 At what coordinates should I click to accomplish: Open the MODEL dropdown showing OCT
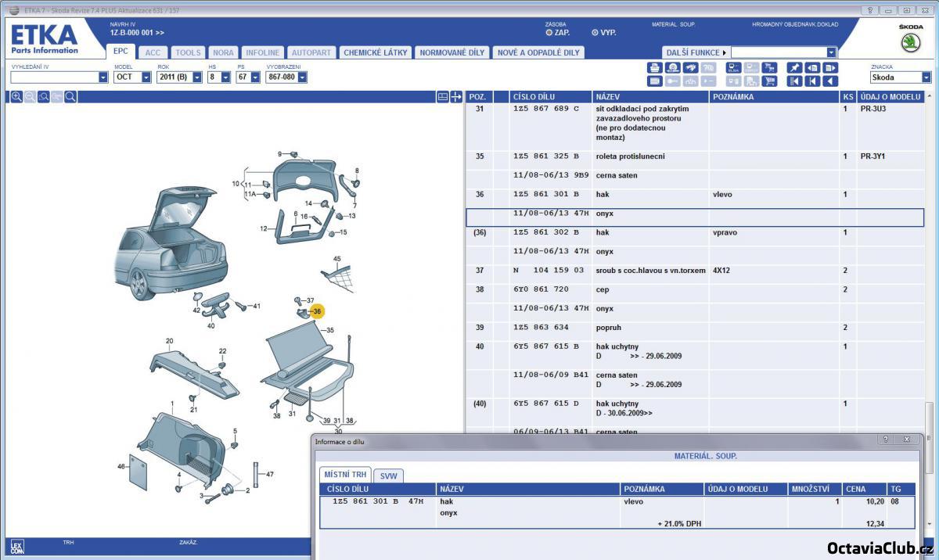click(x=146, y=77)
